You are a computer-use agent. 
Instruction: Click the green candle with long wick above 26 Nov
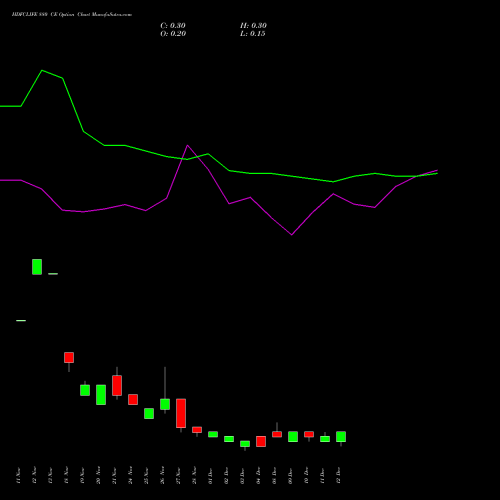[x=165, y=404]
